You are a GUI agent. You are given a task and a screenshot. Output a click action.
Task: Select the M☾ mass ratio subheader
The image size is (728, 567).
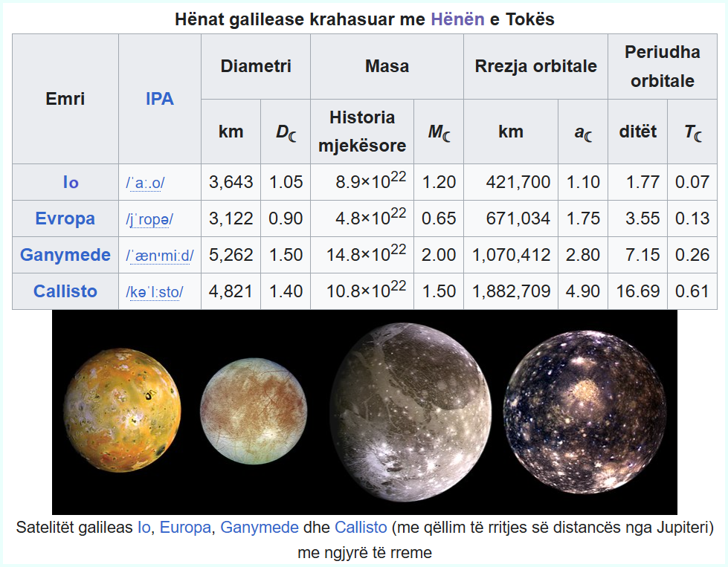[x=439, y=132]
